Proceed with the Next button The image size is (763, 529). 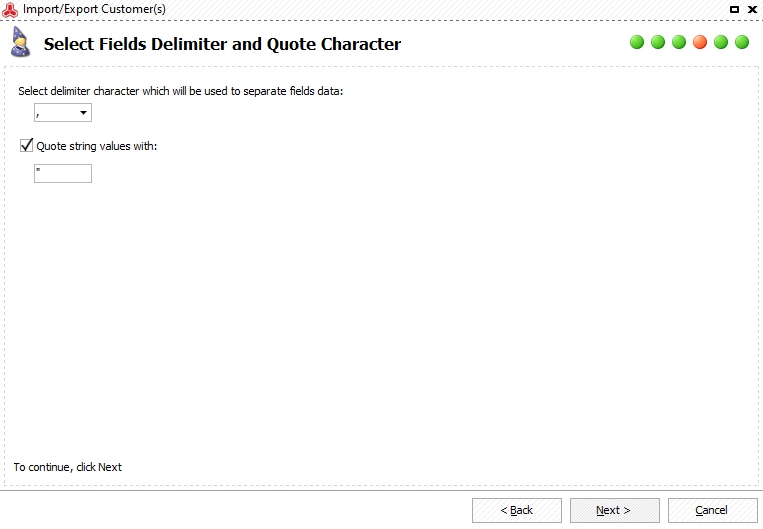(615, 510)
